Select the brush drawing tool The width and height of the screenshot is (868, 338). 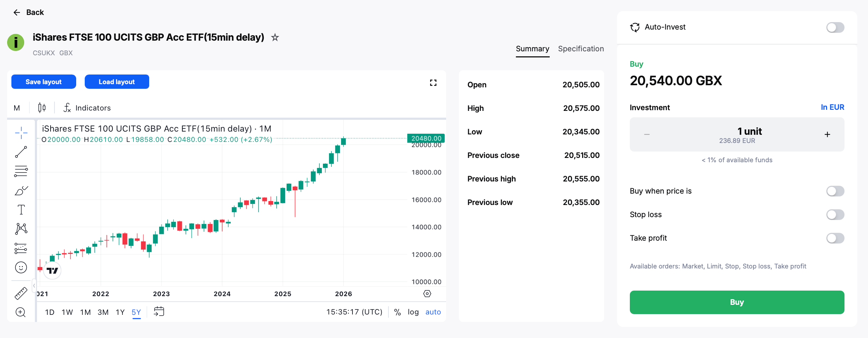point(21,191)
